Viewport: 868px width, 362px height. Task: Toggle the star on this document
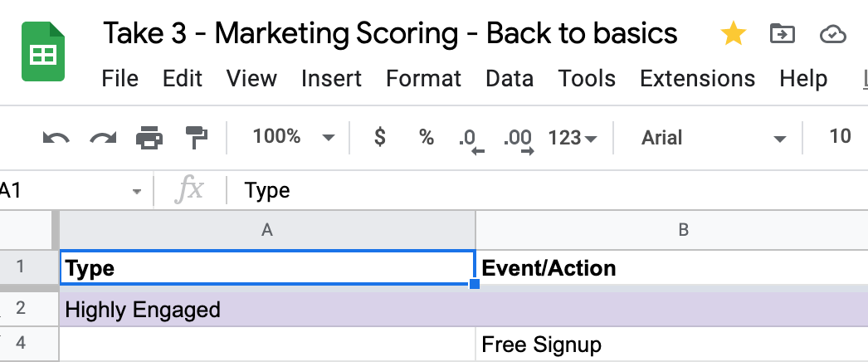coord(733,34)
